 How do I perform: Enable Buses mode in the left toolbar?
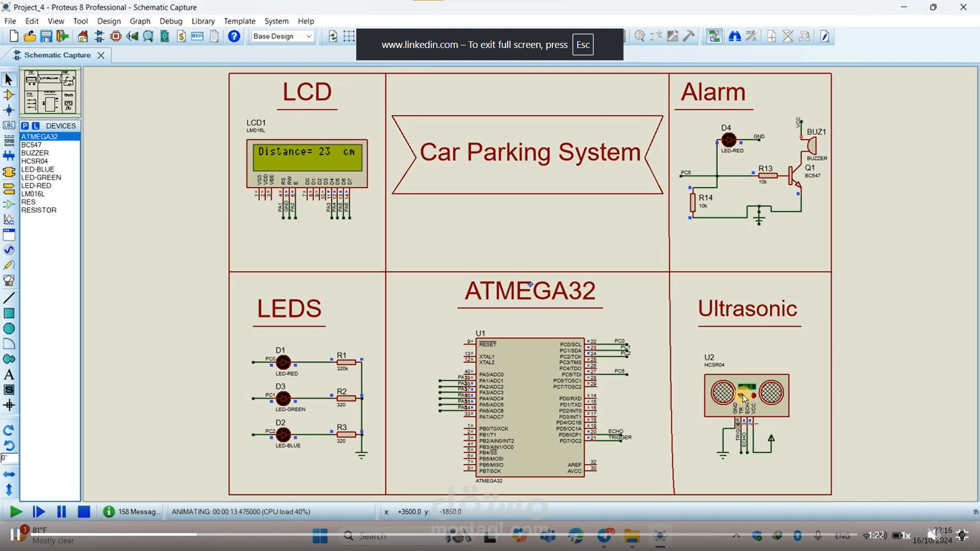click(9, 156)
